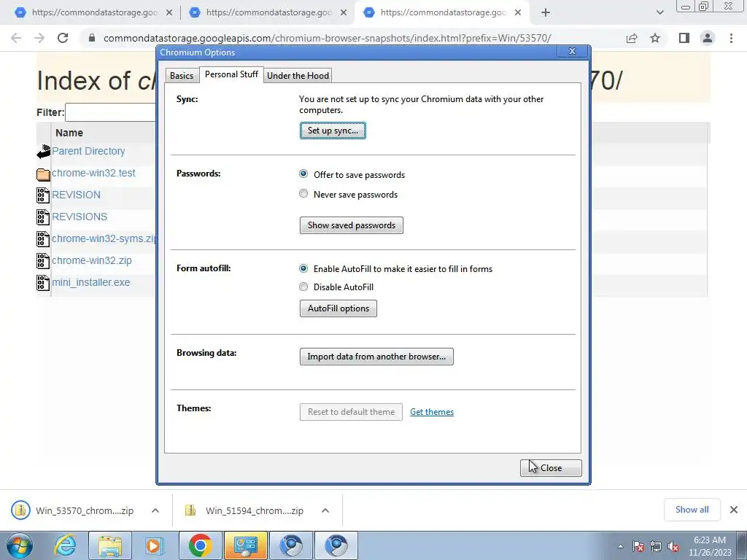The width and height of the screenshot is (747, 560).
Task: Click the browser Forward arrow
Action: coord(39,38)
